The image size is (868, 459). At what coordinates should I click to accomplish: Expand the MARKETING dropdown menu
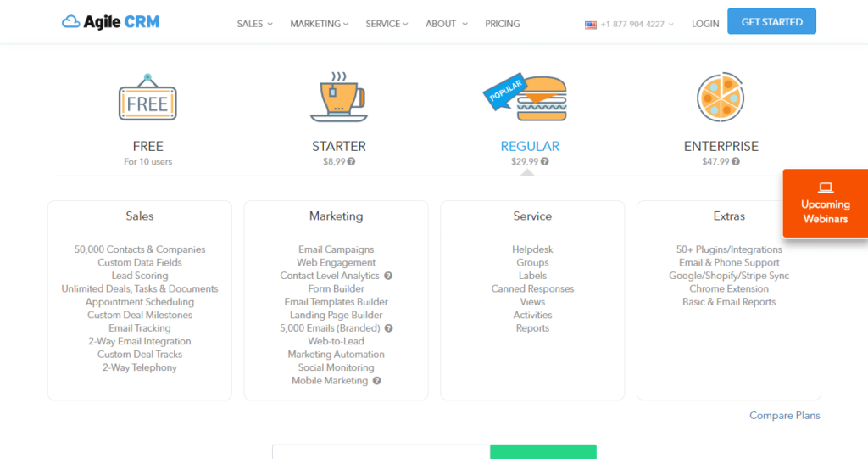pos(320,24)
